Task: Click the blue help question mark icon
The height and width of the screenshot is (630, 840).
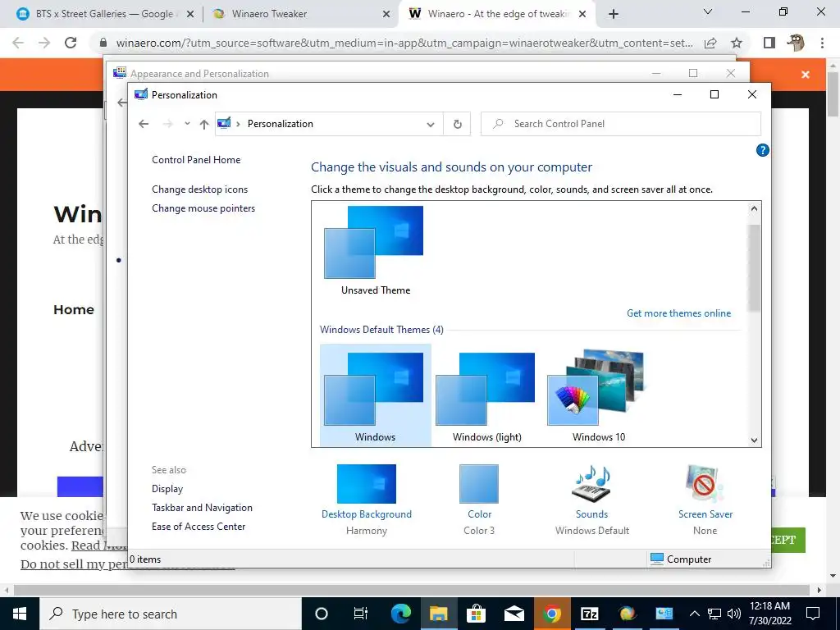Action: coord(762,151)
